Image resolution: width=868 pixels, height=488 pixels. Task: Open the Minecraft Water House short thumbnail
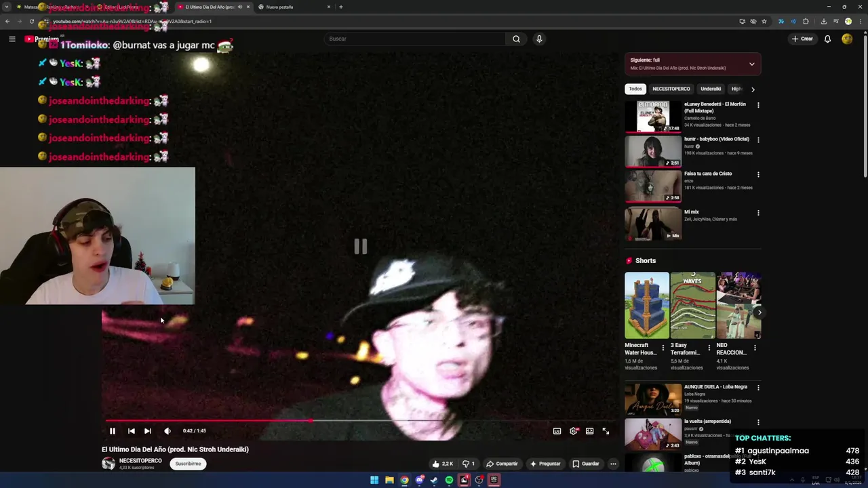click(x=646, y=305)
